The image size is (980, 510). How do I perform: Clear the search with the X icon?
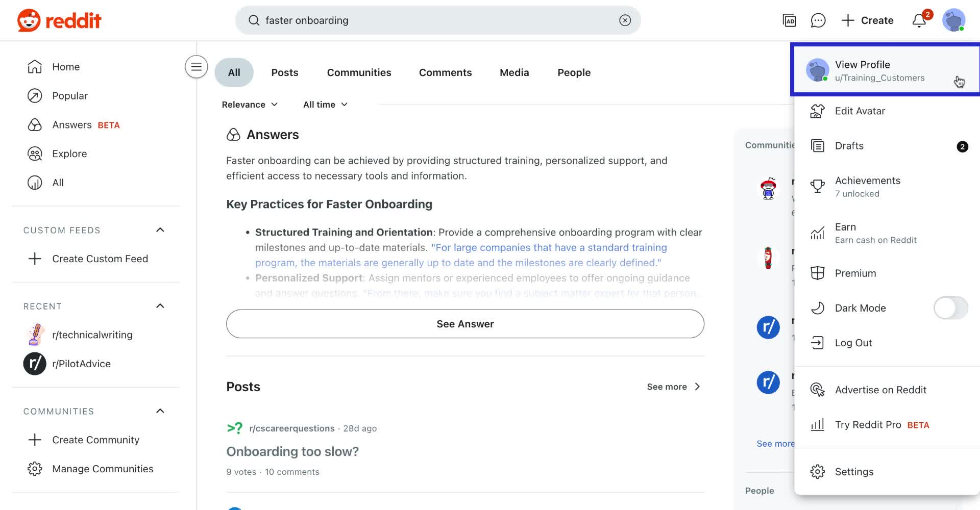click(625, 20)
